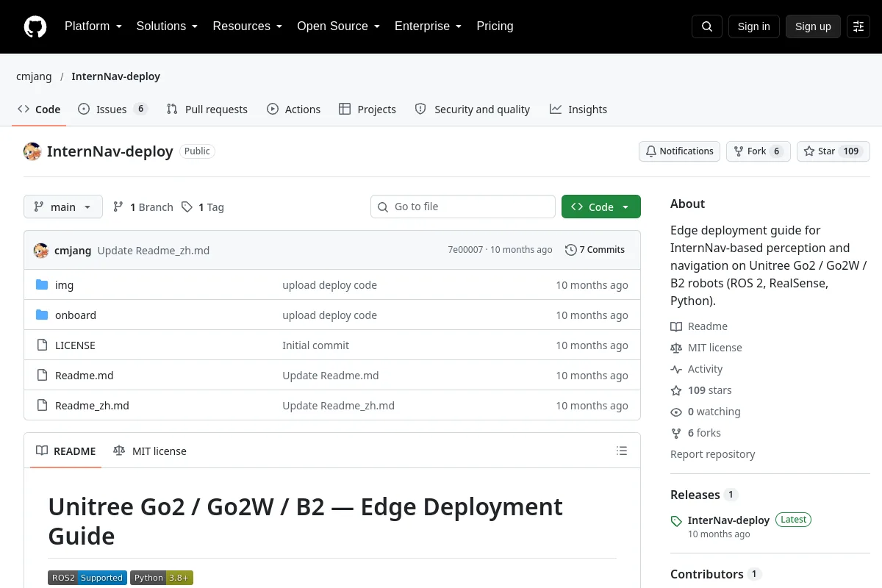Screen dimensions: 882x588
Task: Click the release tag icon
Action: coord(676,521)
